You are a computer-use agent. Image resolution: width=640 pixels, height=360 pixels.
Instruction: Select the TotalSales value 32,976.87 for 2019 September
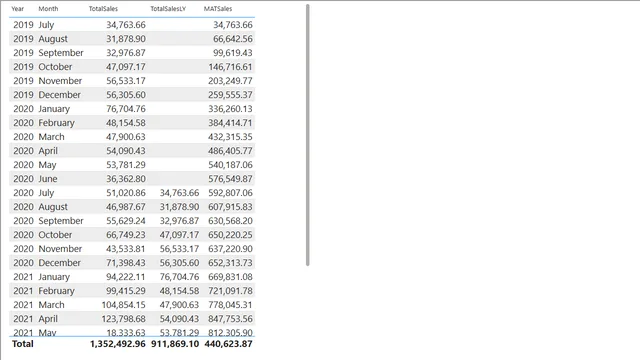(126, 53)
